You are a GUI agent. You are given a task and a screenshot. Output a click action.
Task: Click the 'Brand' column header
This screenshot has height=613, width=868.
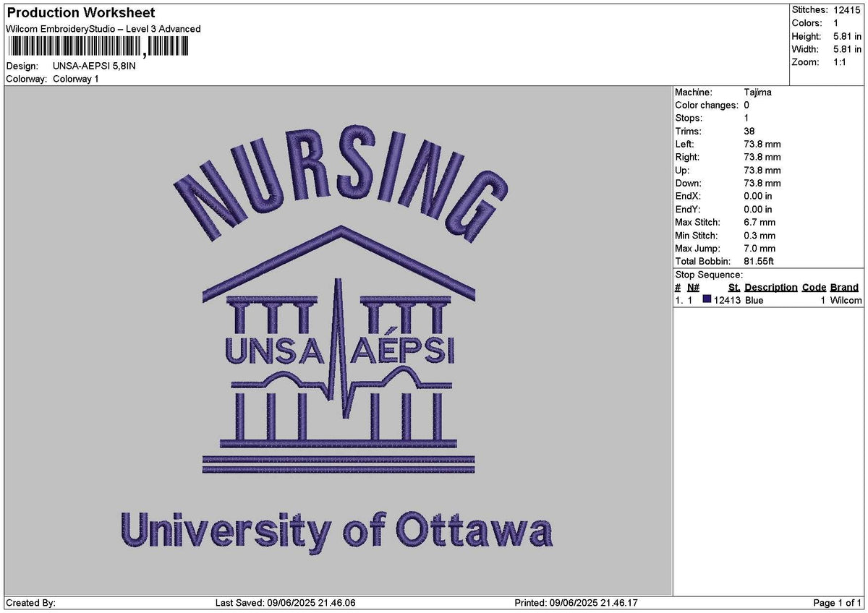pyautogui.click(x=844, y=288)
